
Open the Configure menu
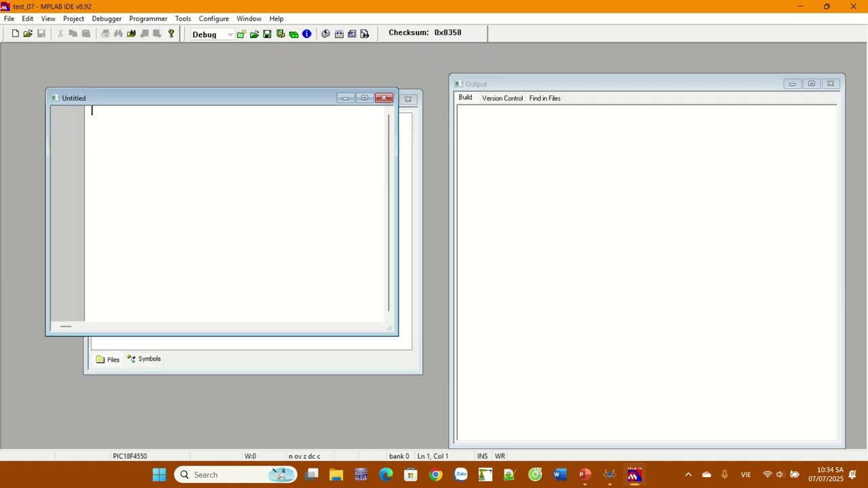pyautogui.click(x=214, y=18)
